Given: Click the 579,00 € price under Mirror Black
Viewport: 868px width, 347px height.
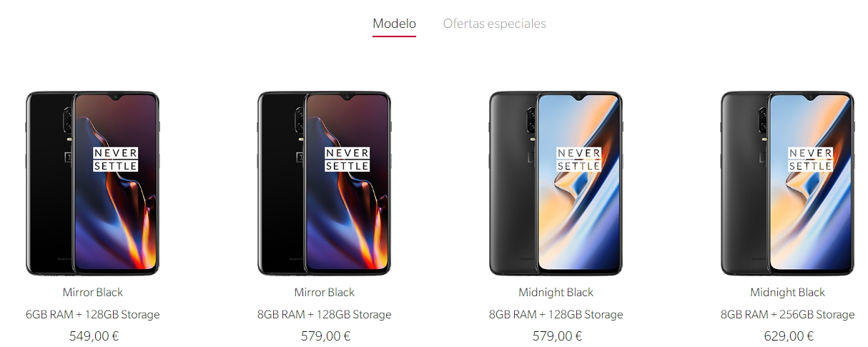Looking at the screenshot, I should coord(325,336).
